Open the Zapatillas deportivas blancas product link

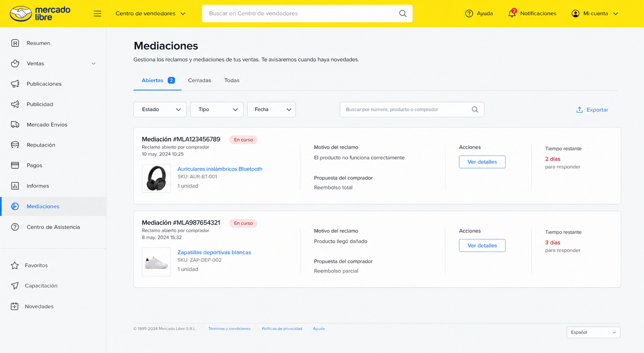point(214,252)
